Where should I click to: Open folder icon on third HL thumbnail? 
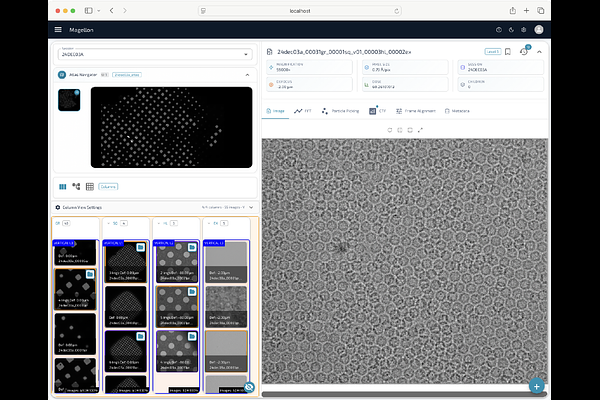click(192, 336)
